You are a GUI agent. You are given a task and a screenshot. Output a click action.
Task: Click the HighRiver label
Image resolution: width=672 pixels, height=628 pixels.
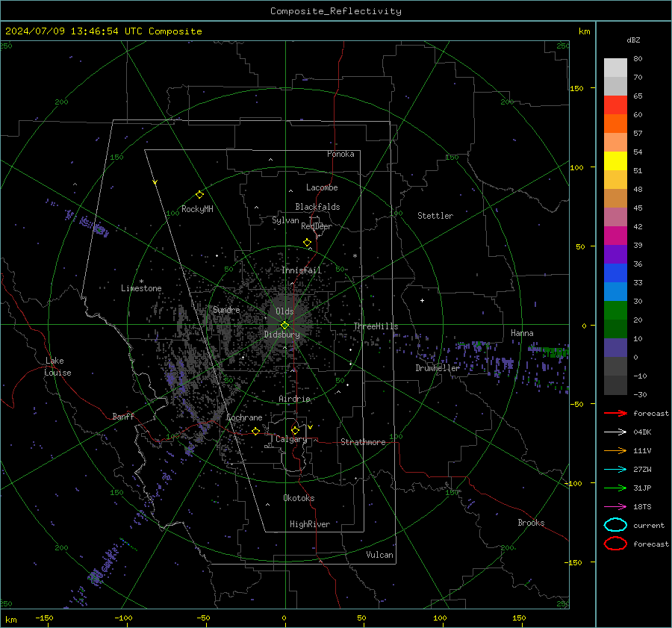(310, 524)
